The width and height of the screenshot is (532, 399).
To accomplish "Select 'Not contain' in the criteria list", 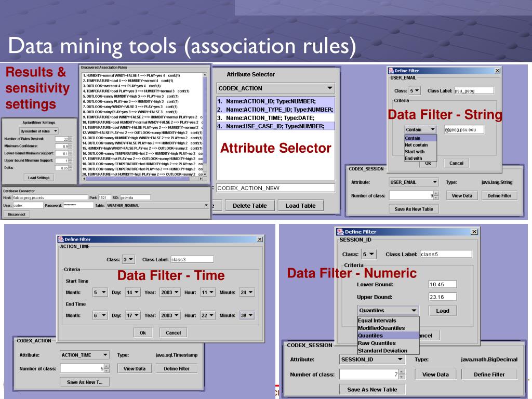I will [420, 145].
